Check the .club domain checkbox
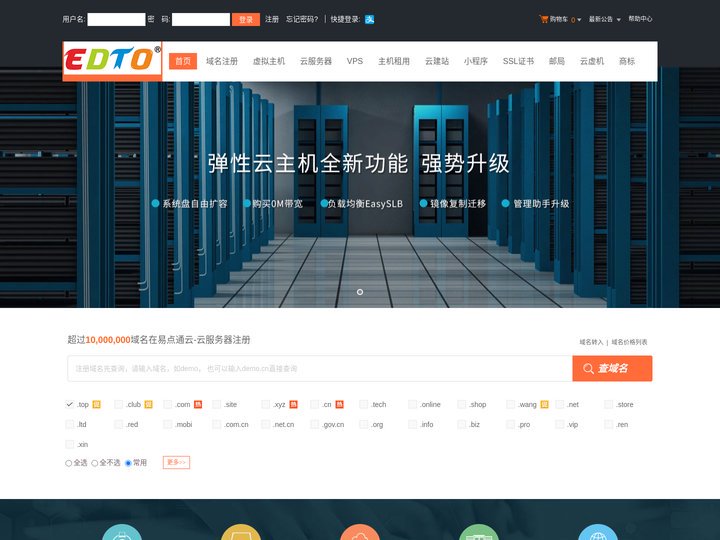Image resolution: width=720 pixels, height=540 pixels. 118,405
